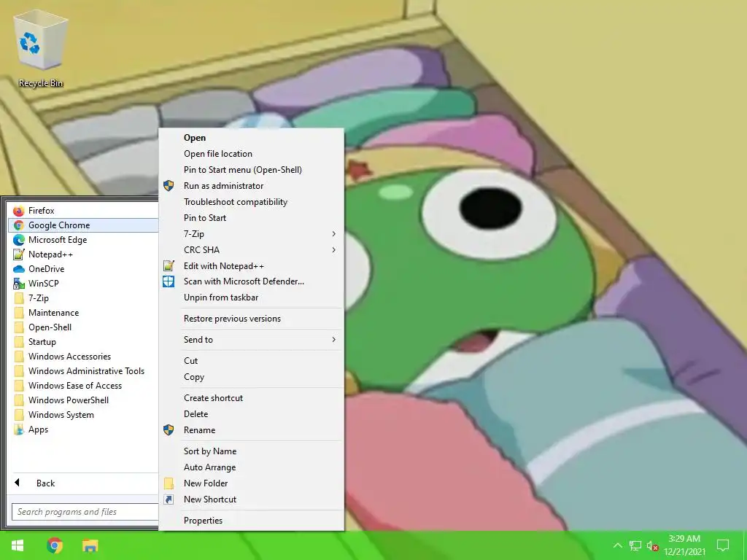Screen dimensions: 747x560
Task: Click the 7-Zip folder icon
Action: 18,298
